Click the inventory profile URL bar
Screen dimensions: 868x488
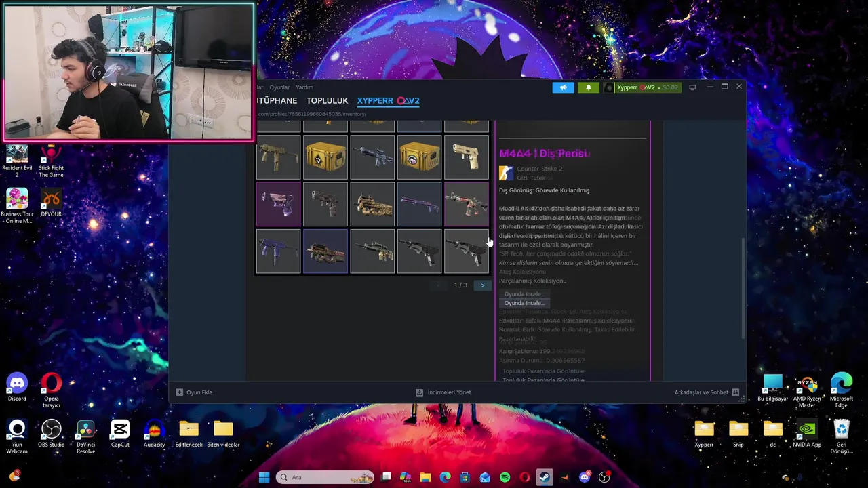312,114
